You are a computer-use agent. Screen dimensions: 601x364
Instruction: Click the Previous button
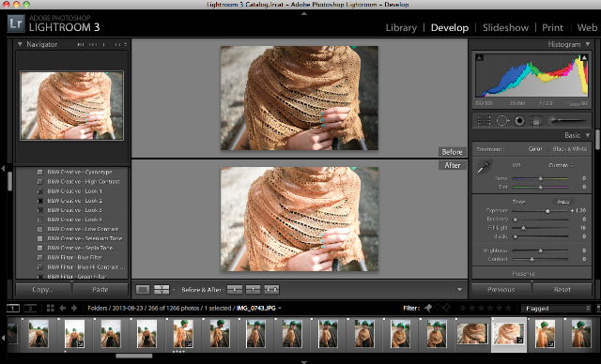tap(501, 290)
